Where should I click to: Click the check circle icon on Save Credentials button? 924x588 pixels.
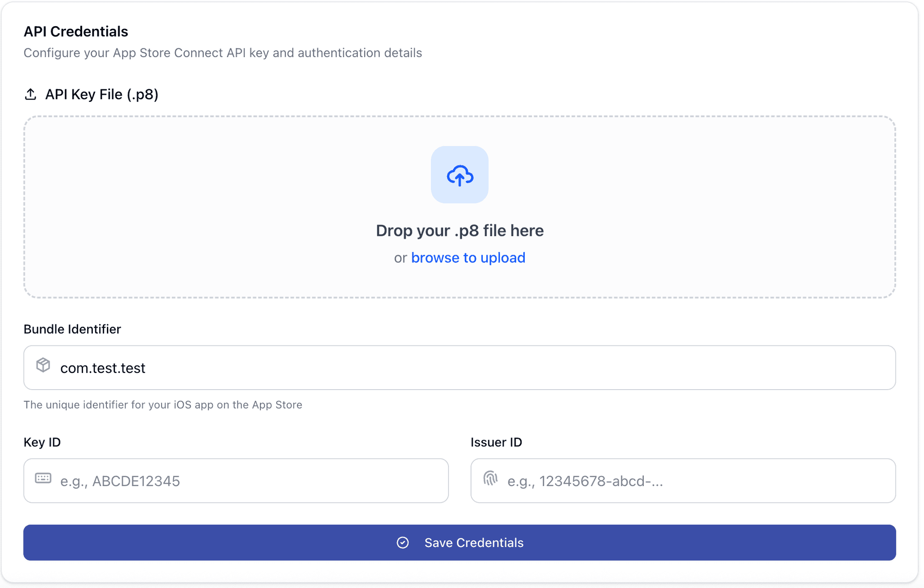click(403, 542)
